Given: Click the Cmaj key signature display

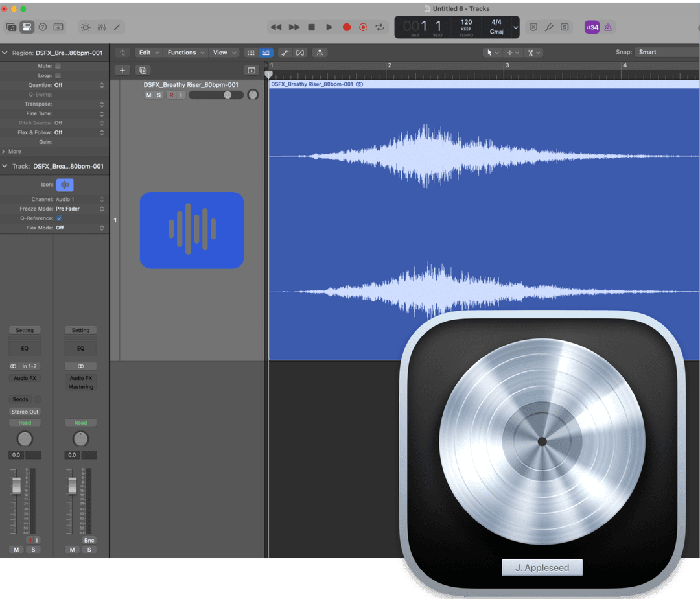Looking at the screenshot, I should (496, 32).
